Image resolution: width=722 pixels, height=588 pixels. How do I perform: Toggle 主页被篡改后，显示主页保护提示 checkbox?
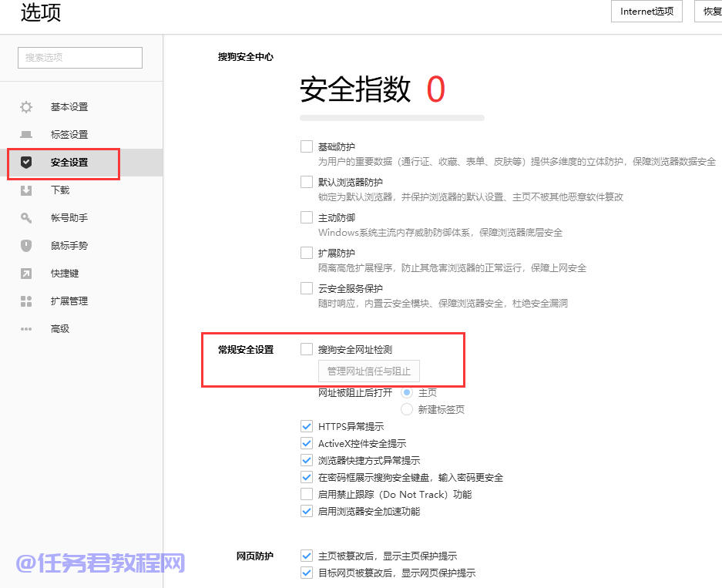coord(307,556)
